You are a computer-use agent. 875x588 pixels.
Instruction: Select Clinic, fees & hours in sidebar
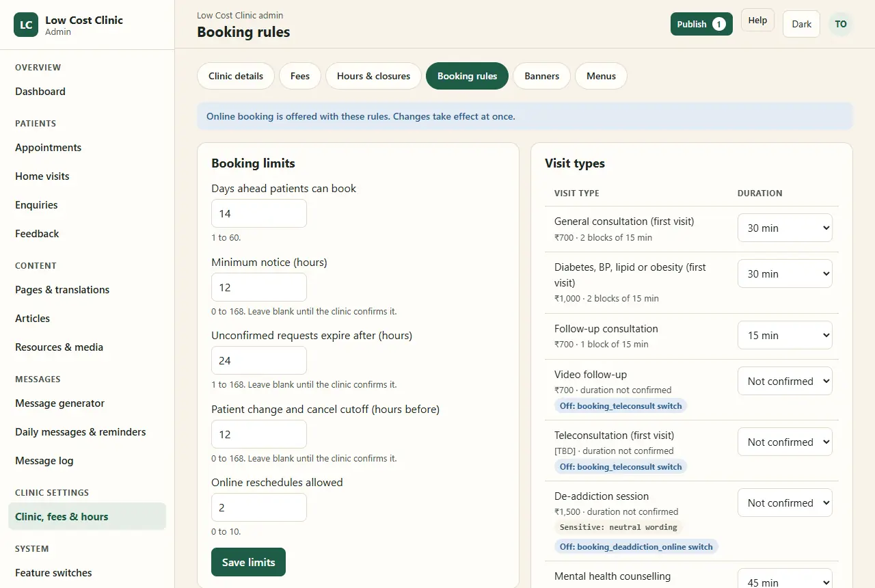point(87,517)
